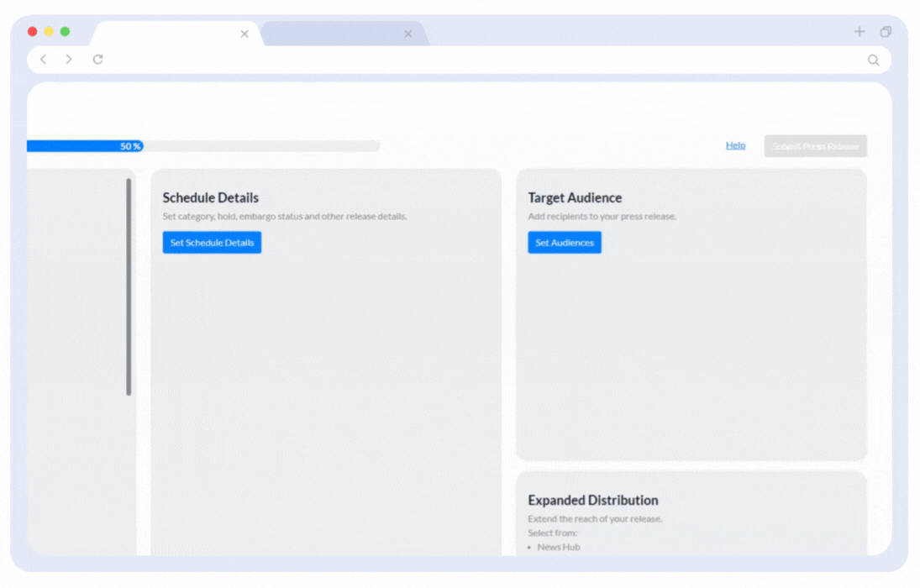This screenshot has width=920, height=588.
Task: Open the Help link
Action: 735,144
